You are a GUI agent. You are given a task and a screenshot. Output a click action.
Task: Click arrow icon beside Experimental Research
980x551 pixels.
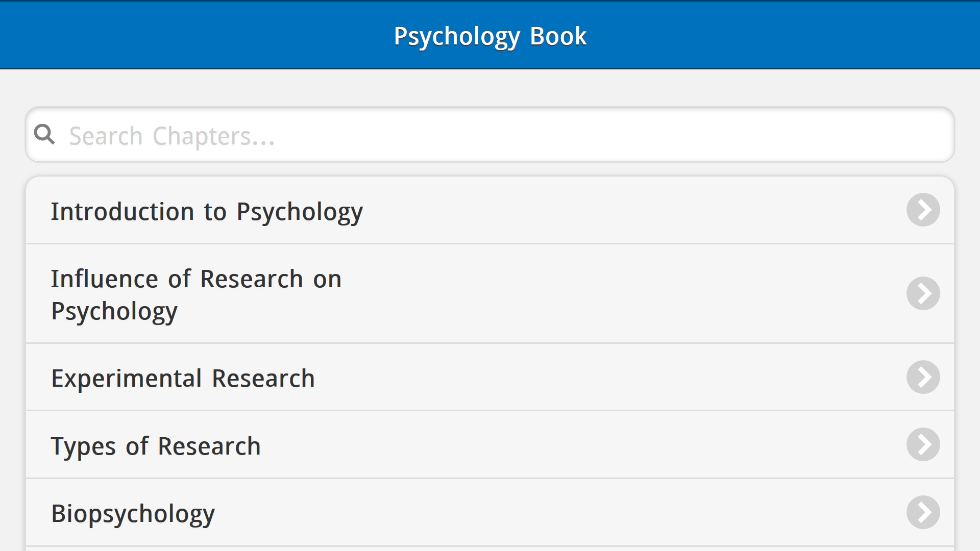(923, 377)
